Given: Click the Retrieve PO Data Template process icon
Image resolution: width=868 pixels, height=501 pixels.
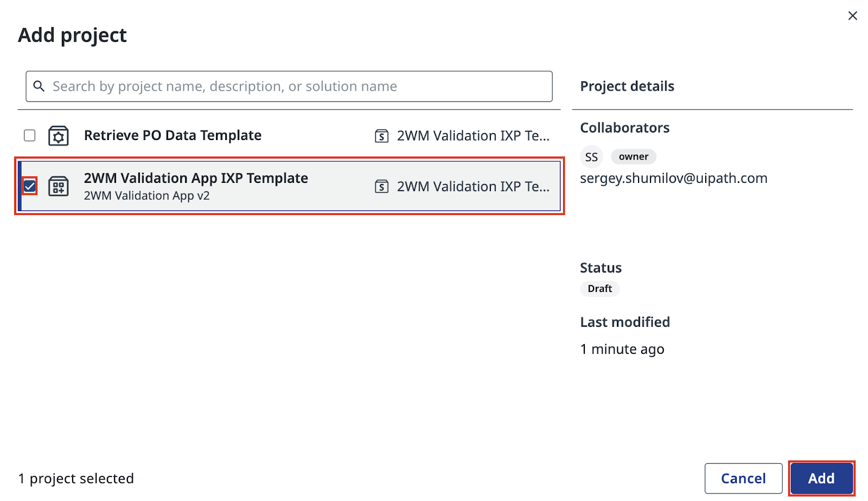Looking at the screenshot, I should (59, 136).
